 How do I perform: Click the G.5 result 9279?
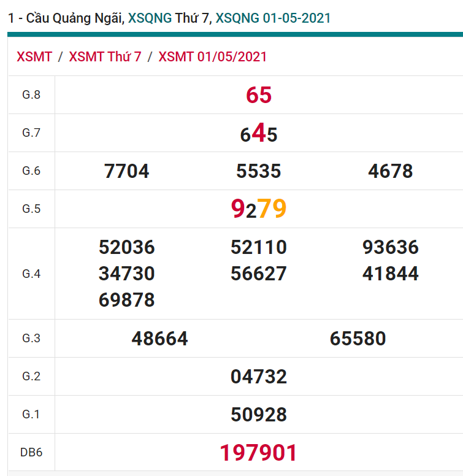(x=259, y=209)
